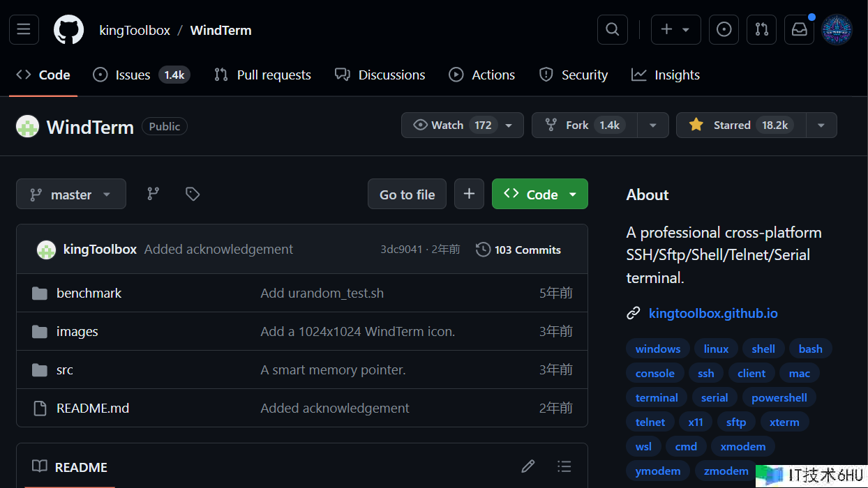This screenshot has width=868, height=488.
Task: Click the GitHub logo icon
Action: coord(68,29)
